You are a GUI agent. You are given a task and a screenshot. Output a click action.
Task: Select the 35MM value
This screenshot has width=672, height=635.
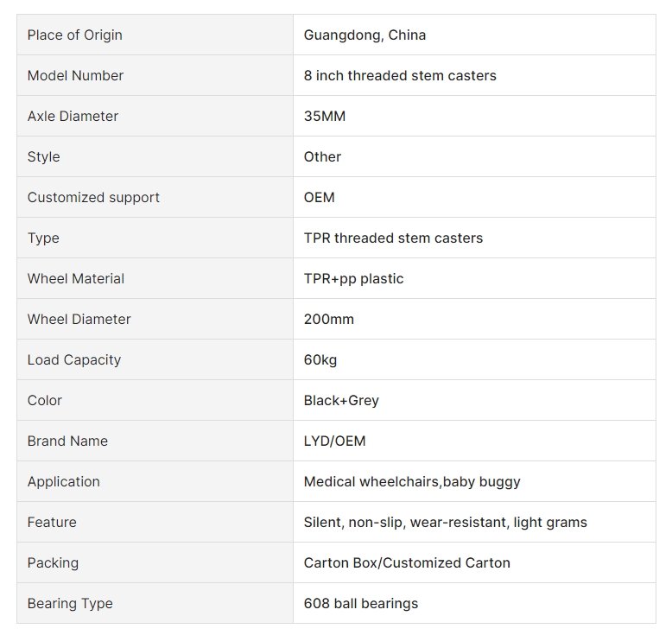tap(325, 116)
